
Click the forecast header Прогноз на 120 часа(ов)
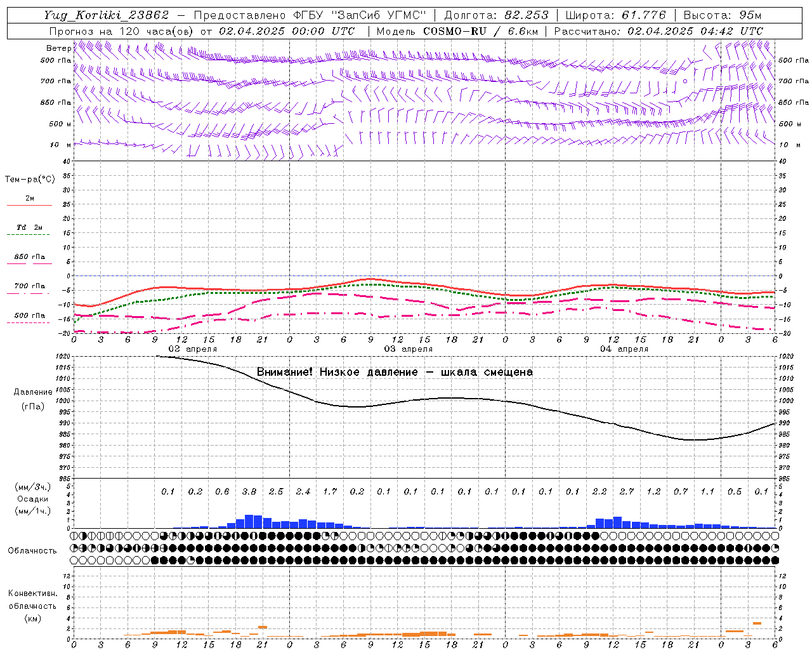point(122,31)
